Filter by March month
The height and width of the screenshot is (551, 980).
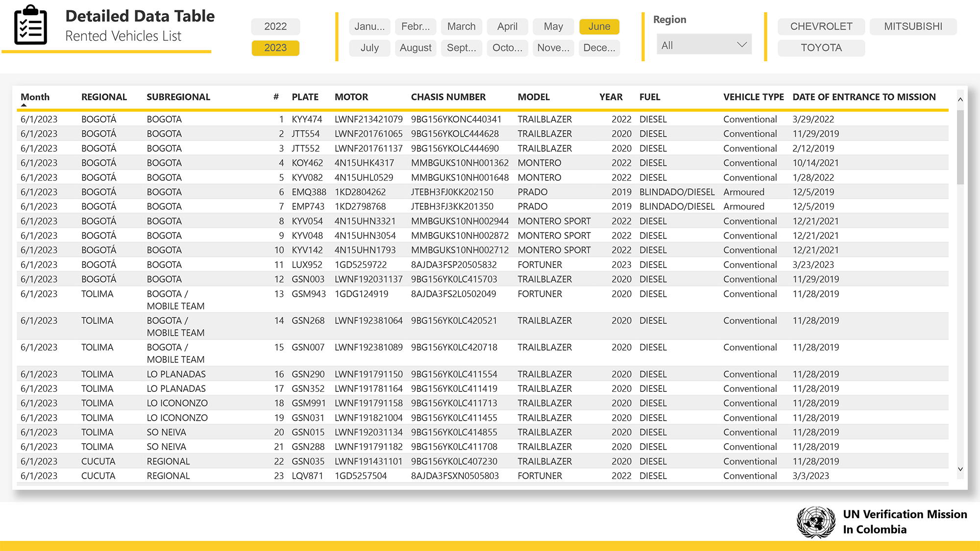[x=462, y=26]
